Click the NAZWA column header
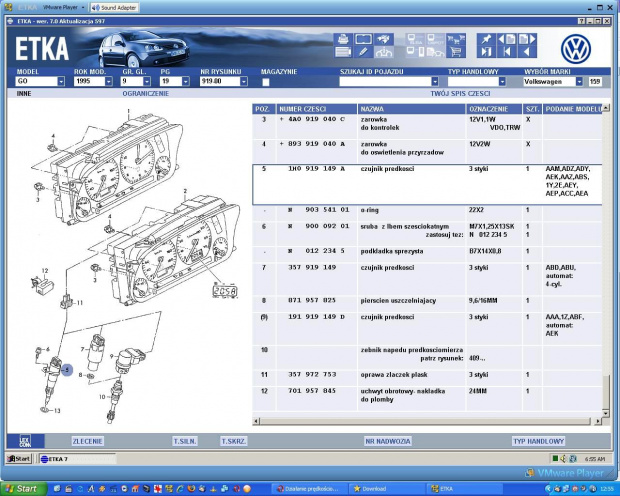The image size is (620, 496). (411, 109)
